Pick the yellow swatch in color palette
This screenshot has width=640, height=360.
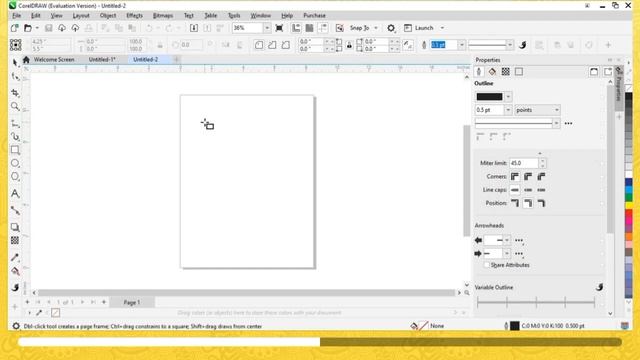(x=629, y=204)
